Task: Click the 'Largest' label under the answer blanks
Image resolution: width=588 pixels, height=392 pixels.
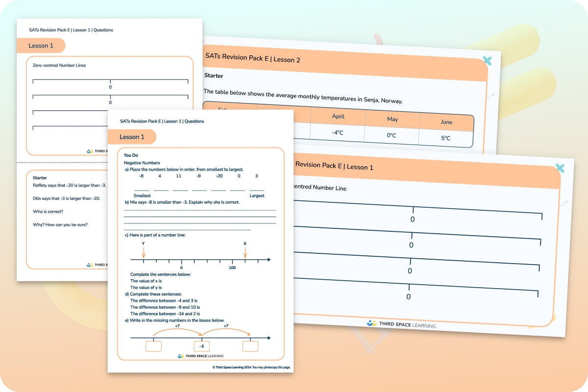Action: click(x=257, y=196)
